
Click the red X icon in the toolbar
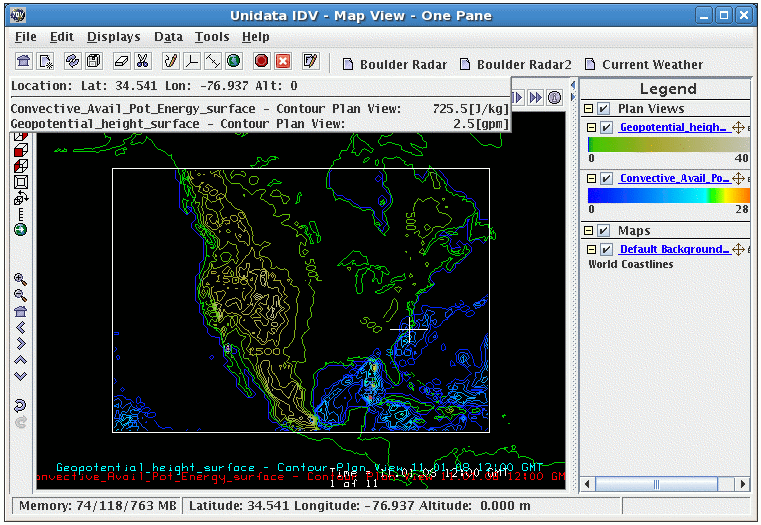click(x=283, y=62)
